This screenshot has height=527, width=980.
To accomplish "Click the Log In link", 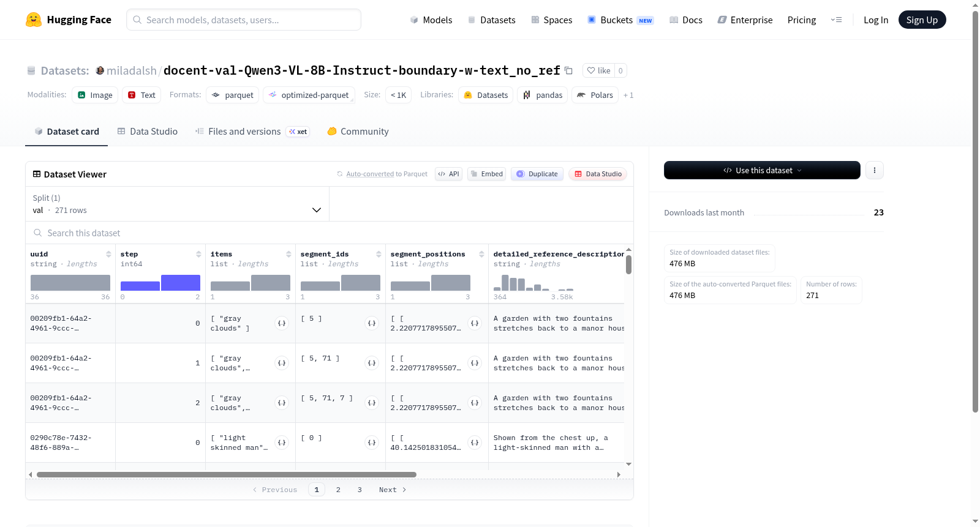I will click(876, 20).
